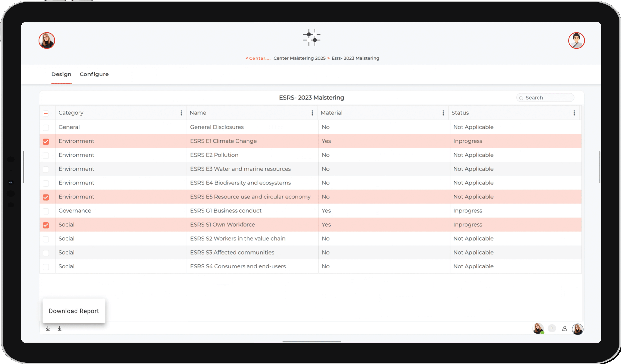Open the Status column options menu
Image resolution: width=621 pixels, height=364 pixels.
click(x=574, y=113)
